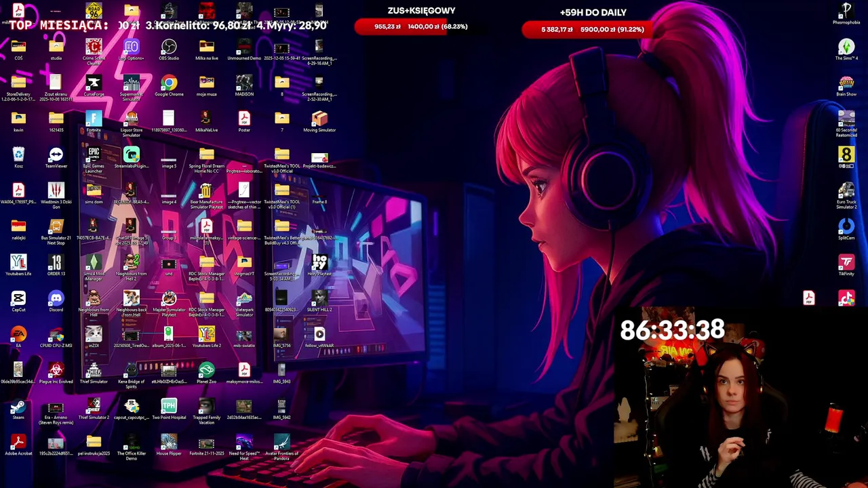Launch Thief Simulator 2 shortcut
This screenshot has width=868, height=488.
click(94, 408)
